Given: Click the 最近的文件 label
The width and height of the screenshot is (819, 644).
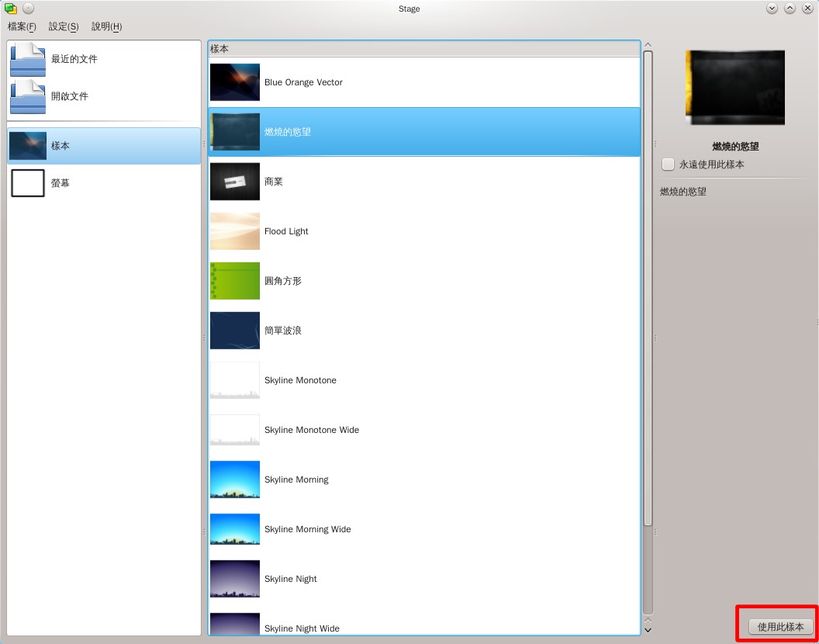Looking at the screenshot, I should pyautogui.click(x=74, y=59).
